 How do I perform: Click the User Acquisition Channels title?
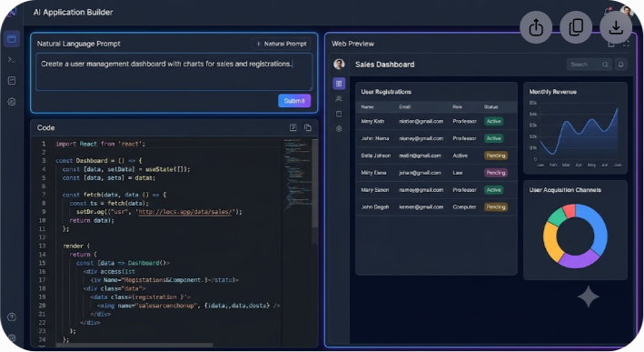[x=565, y=190]
